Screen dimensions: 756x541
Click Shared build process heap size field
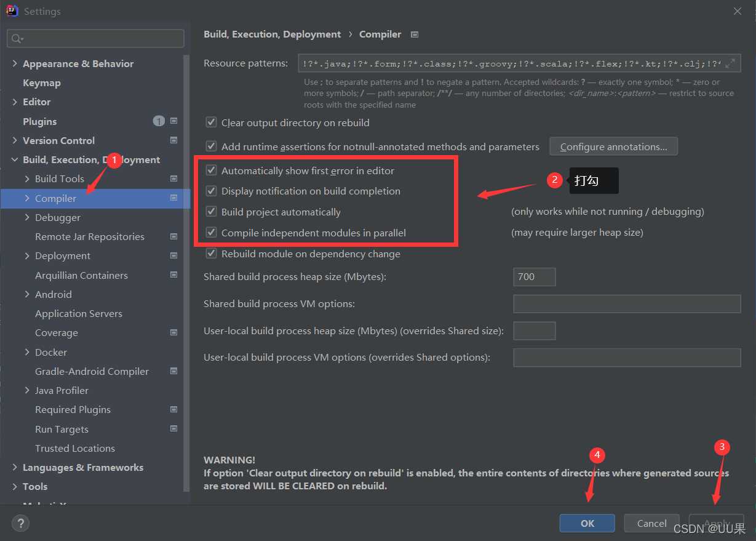534,276
